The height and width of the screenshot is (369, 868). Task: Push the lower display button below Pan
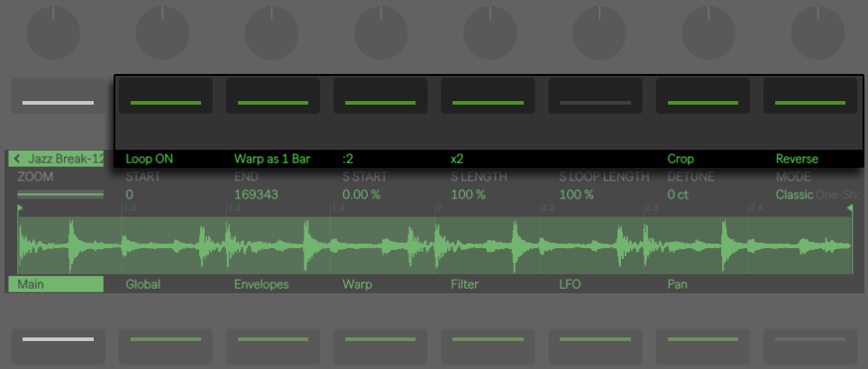coord(702,346)
